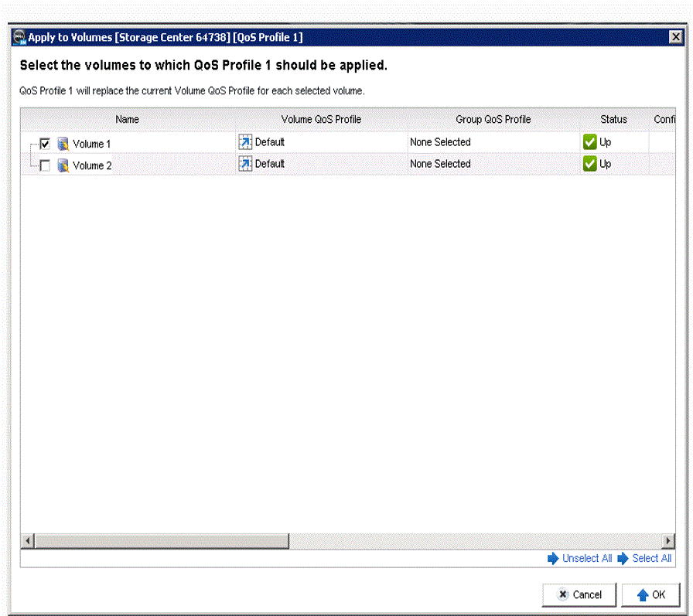Select the Volume 1 name text
The image size is (693, 616).
[x=91, y=144]
